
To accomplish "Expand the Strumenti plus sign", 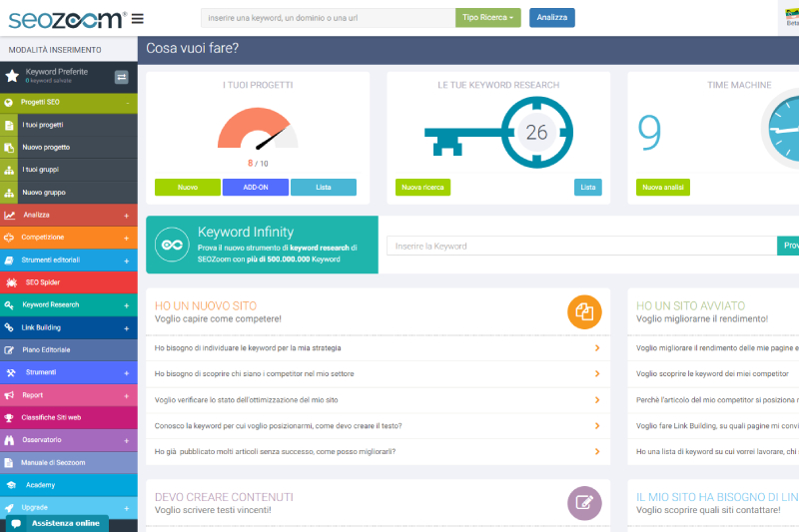I will (127, 373).
